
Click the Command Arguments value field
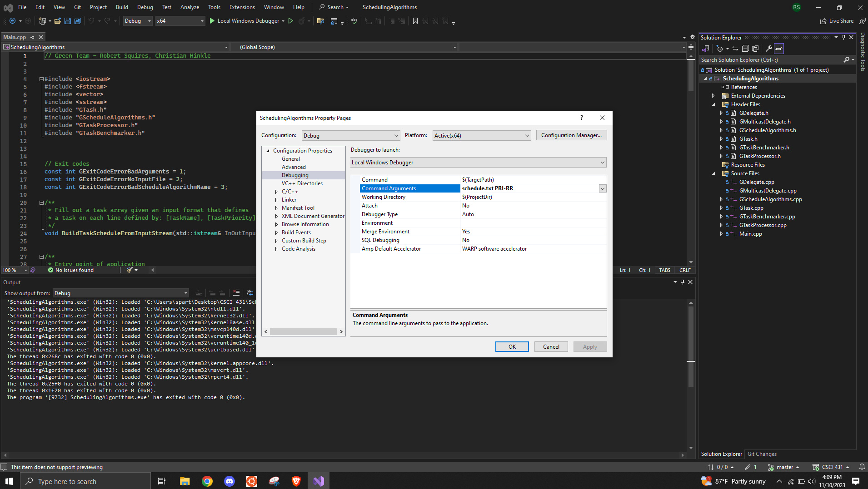pos(530,188)
